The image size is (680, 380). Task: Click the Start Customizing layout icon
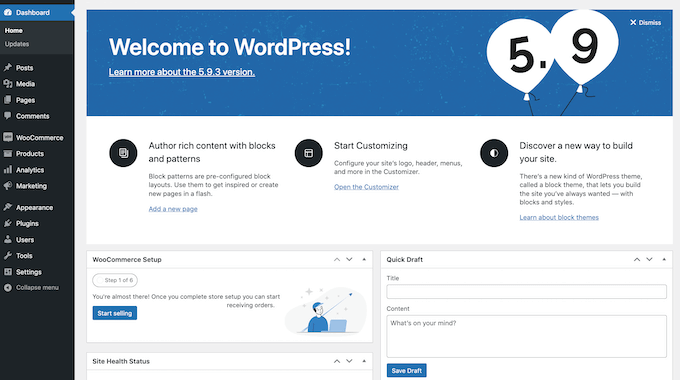point(308,153)
